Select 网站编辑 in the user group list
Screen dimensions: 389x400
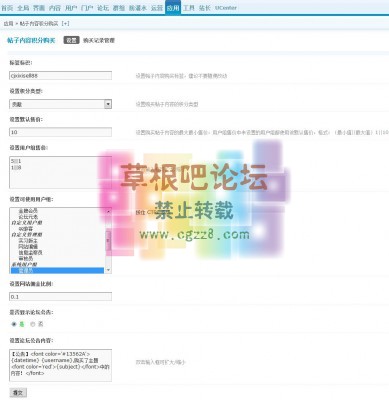(x=28, y=247)
